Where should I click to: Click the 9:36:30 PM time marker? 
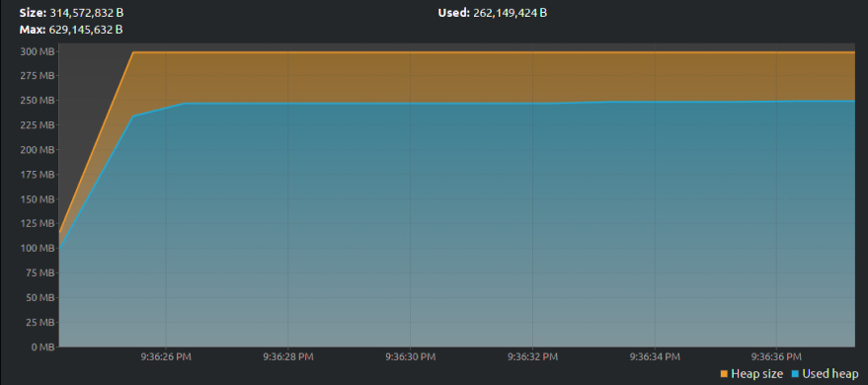[411, 356]
